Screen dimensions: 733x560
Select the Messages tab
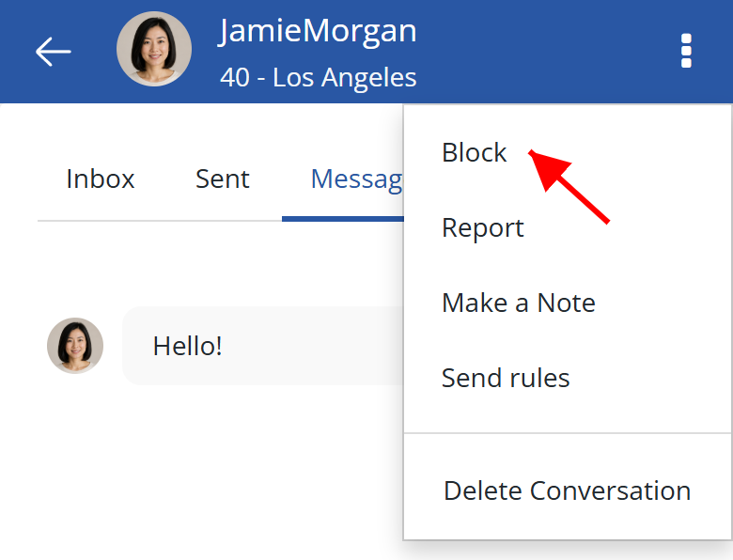(356, 180)
